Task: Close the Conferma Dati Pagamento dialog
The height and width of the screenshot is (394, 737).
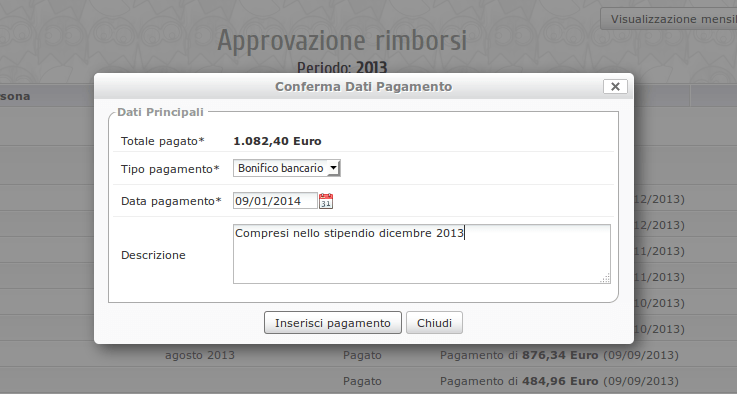Action: pyautogui.click(x=615, y=87)
